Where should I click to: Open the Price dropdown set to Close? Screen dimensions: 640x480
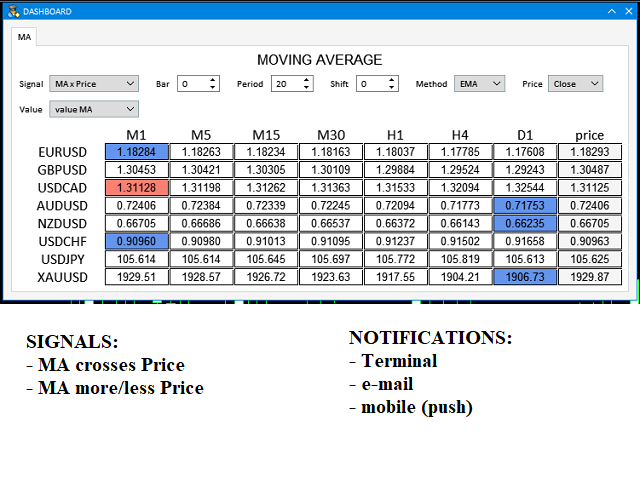pyautogui.click(x=576, y=84)
